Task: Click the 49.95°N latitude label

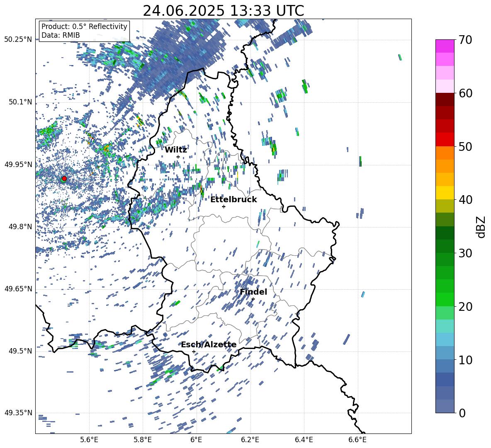Action: [18, 164]
